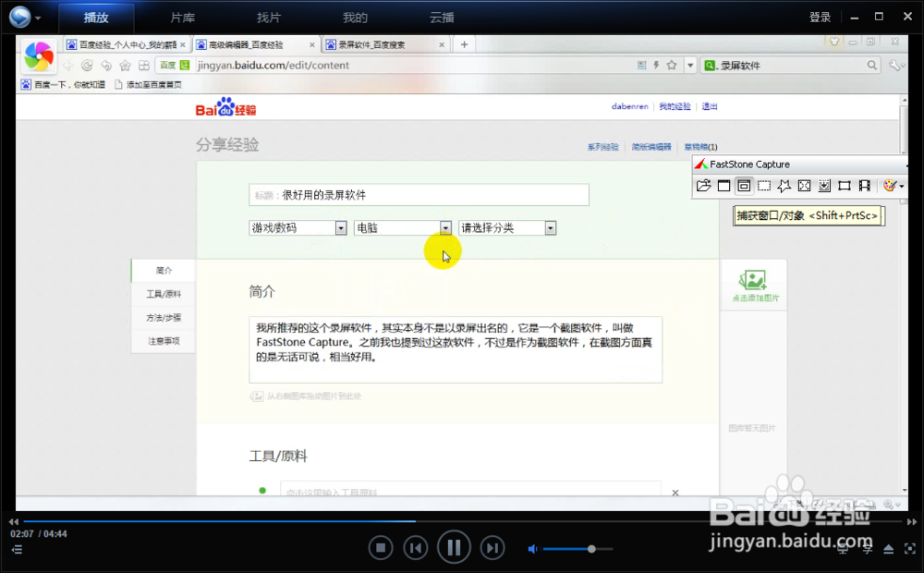Select the Capture Window/Object tool
Viewport: 924px width, 573px height.
pos(745,185)
